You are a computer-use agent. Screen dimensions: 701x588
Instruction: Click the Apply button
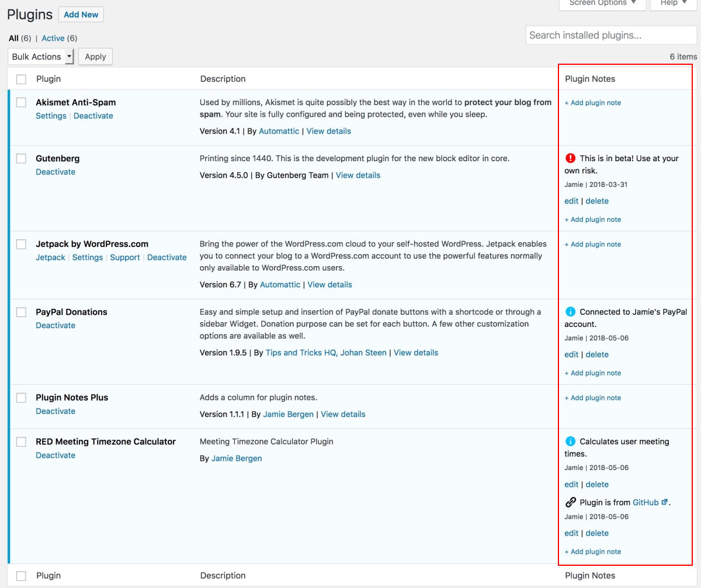95,56
